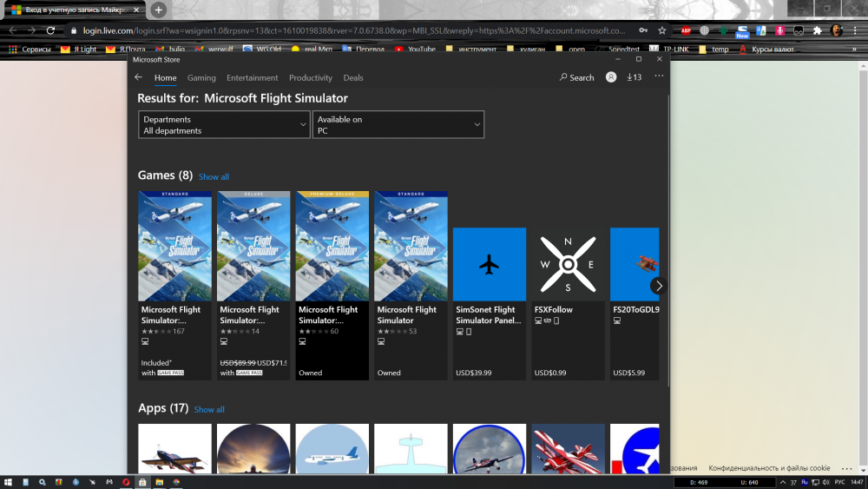Switch to the Entertainment tab

point(253,77)
